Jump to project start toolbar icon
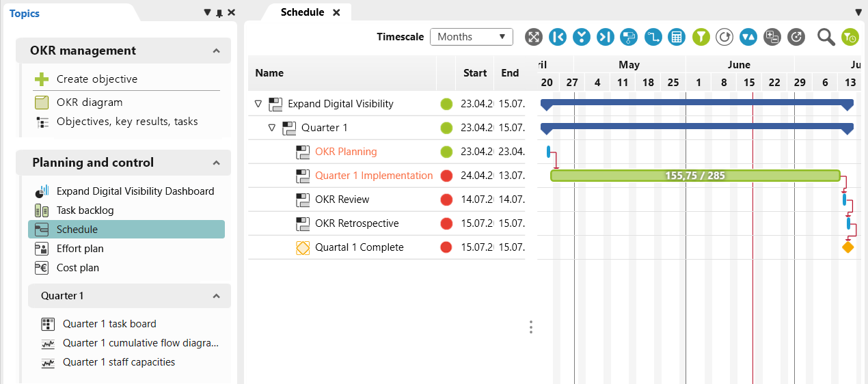Viewport: 868px width, 384px height. coord(558,37)
